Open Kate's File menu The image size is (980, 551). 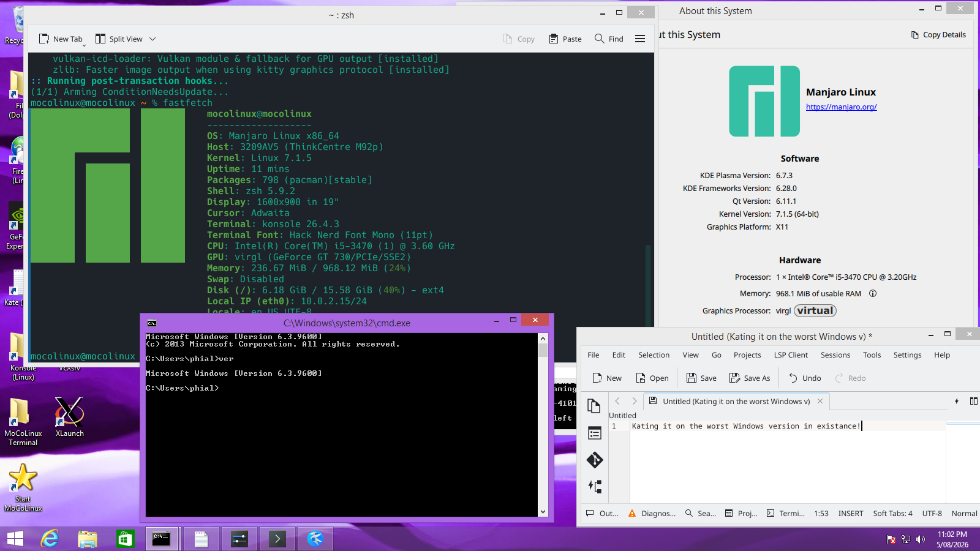[594, 355]
